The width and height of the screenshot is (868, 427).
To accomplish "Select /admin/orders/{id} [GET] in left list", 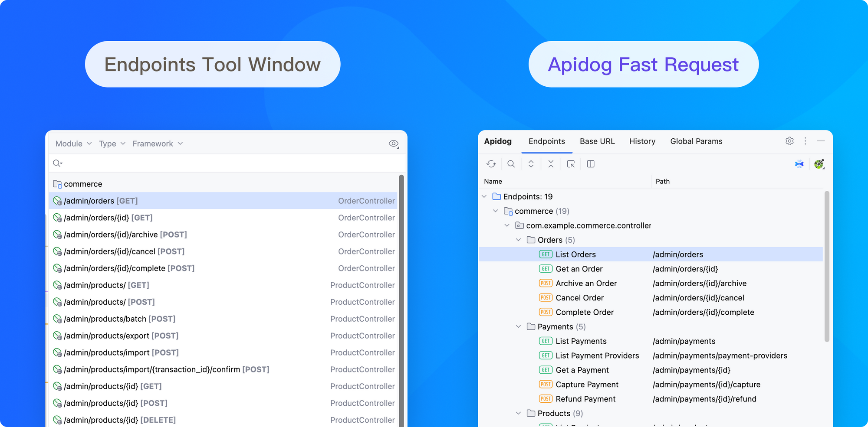I will pos(223,218).
